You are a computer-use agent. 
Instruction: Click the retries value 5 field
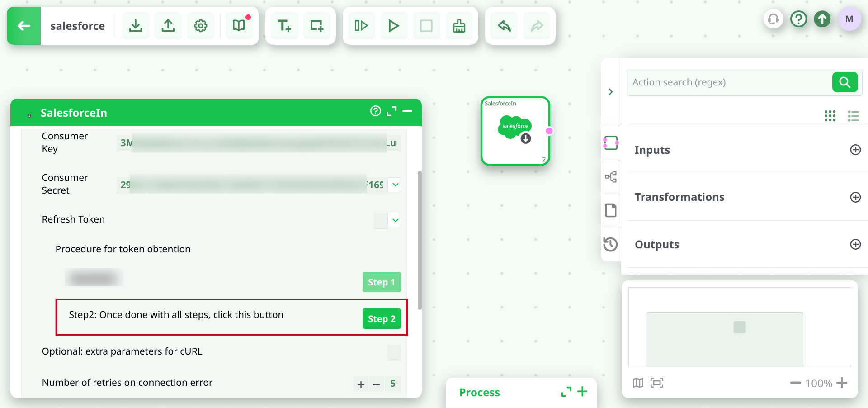pos(393,384)
